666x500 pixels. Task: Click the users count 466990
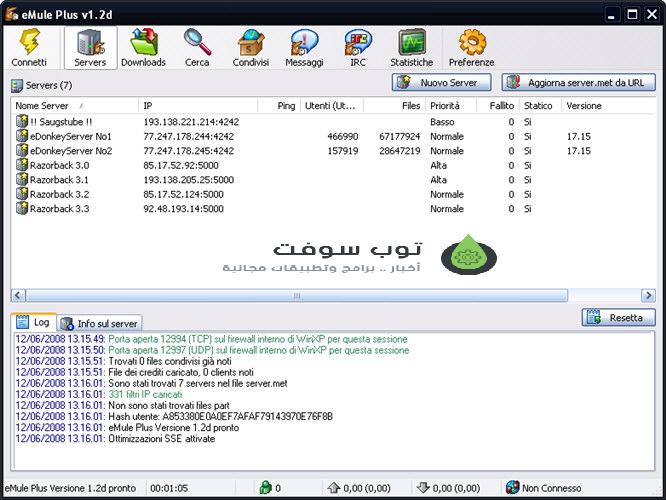click(343, 136)
